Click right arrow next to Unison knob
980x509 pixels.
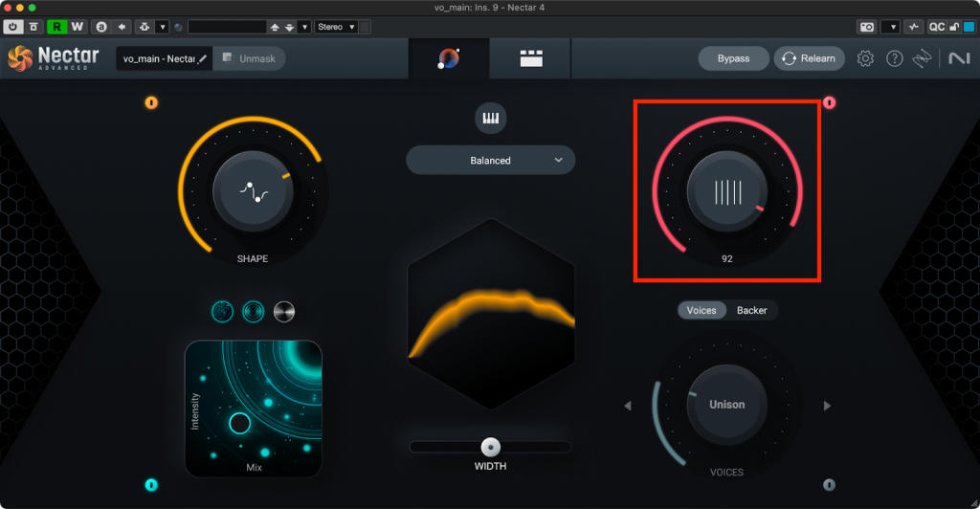[x=825, y=406]
